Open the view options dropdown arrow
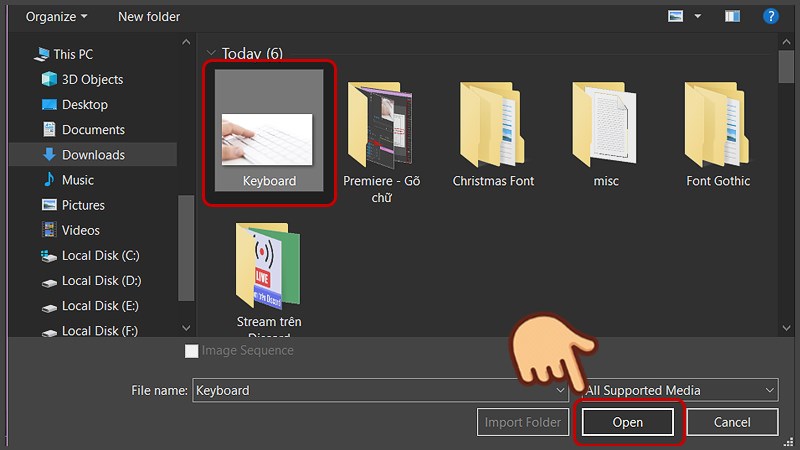The image size is (800, 450). (697, 16)
